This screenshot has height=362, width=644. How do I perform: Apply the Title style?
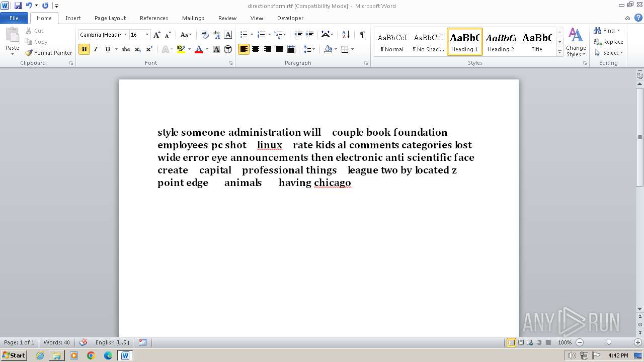(537, 42)
